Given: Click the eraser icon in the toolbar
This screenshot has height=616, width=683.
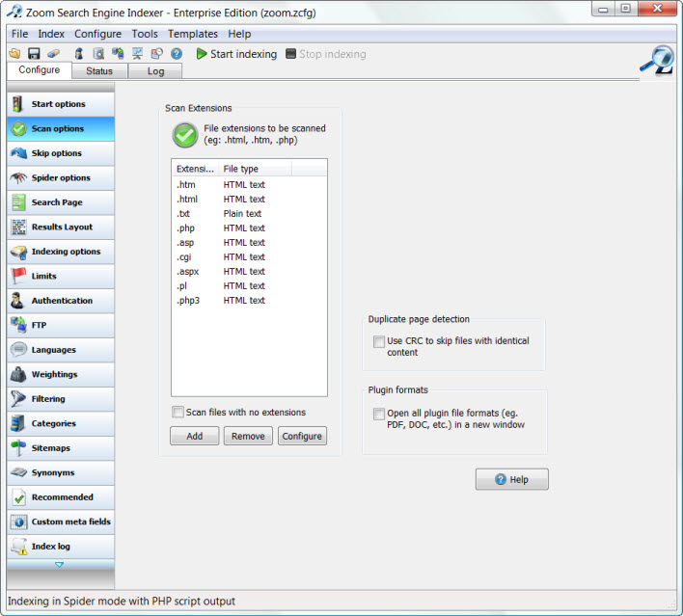Looking at the screenshot, I should (53, 54).
